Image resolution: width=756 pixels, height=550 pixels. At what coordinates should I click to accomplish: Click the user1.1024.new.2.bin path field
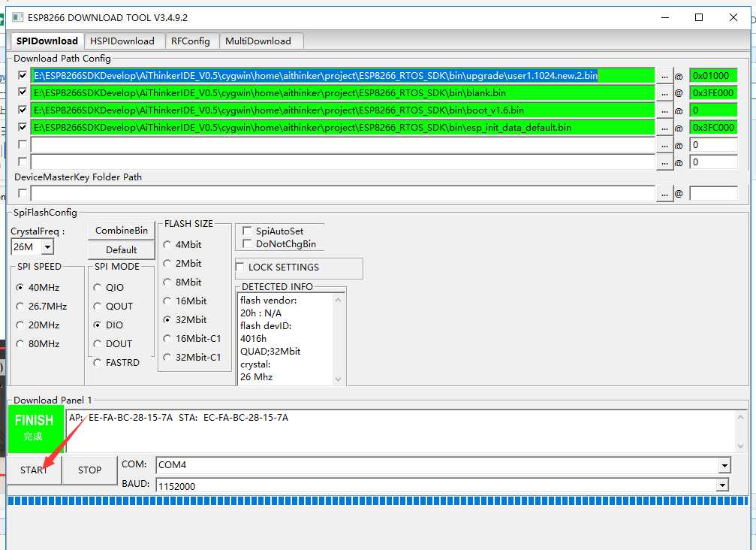click(343, 76)
